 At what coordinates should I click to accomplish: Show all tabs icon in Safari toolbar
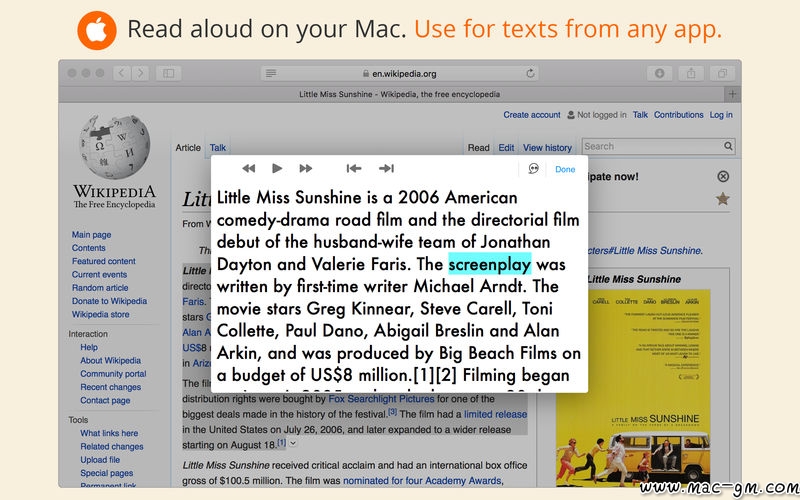722,73
